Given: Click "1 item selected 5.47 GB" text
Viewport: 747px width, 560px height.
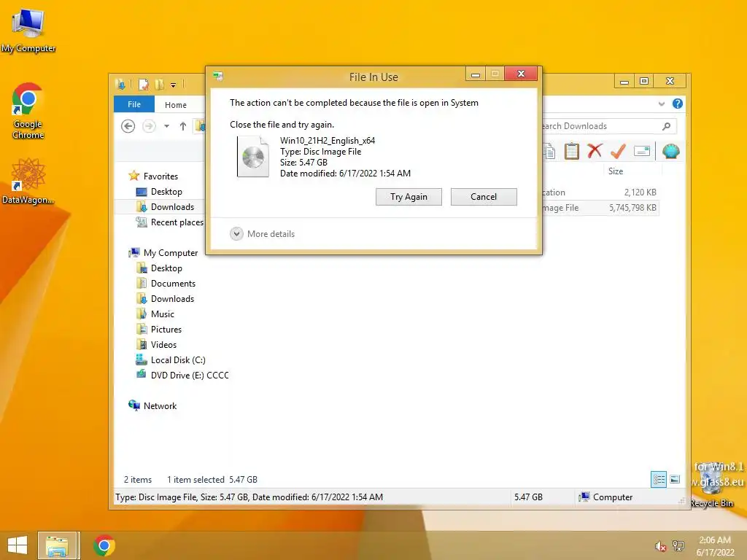Looking at the screenshot, I should pos(212,480).
